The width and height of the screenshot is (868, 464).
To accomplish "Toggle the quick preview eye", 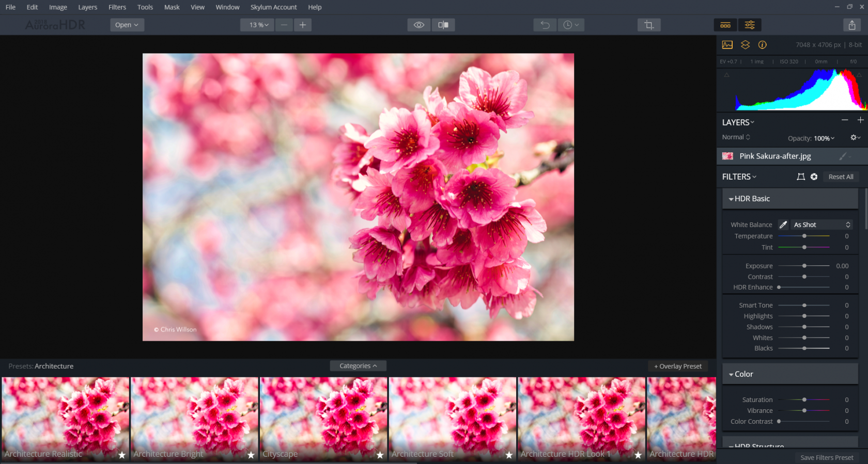I will pos(419,25).
